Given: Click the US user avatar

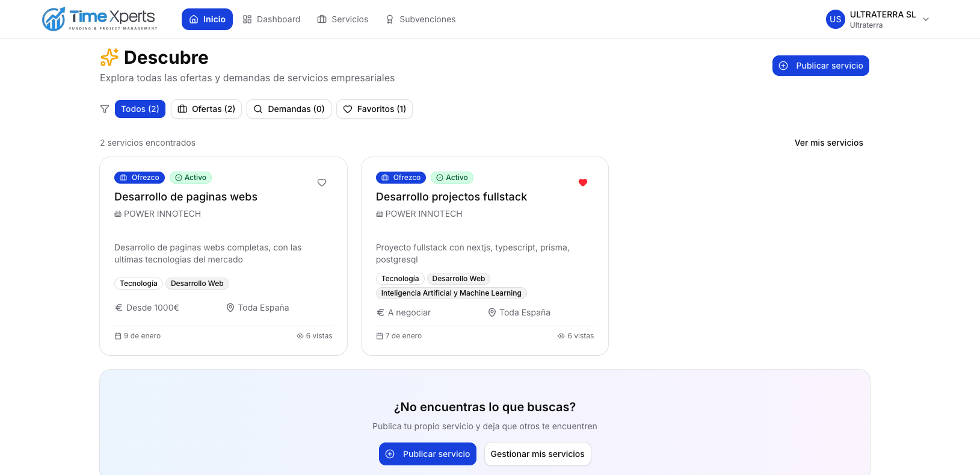Looking at the screenshot, I should click(835, 19).
